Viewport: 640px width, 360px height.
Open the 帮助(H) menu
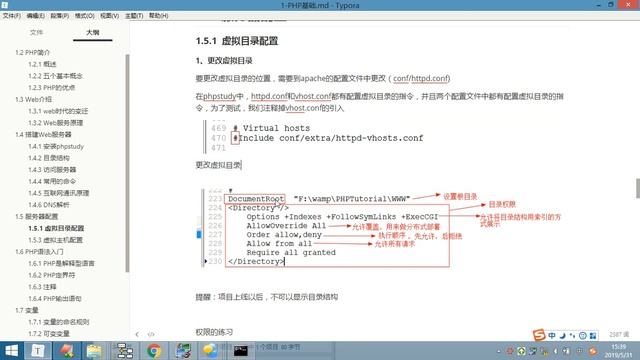click(158, 16)
